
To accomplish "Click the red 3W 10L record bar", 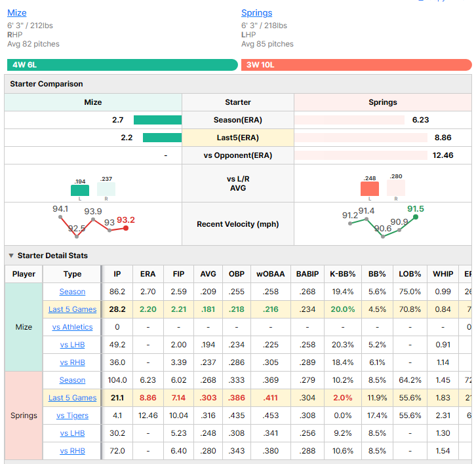I will point(357,65).
